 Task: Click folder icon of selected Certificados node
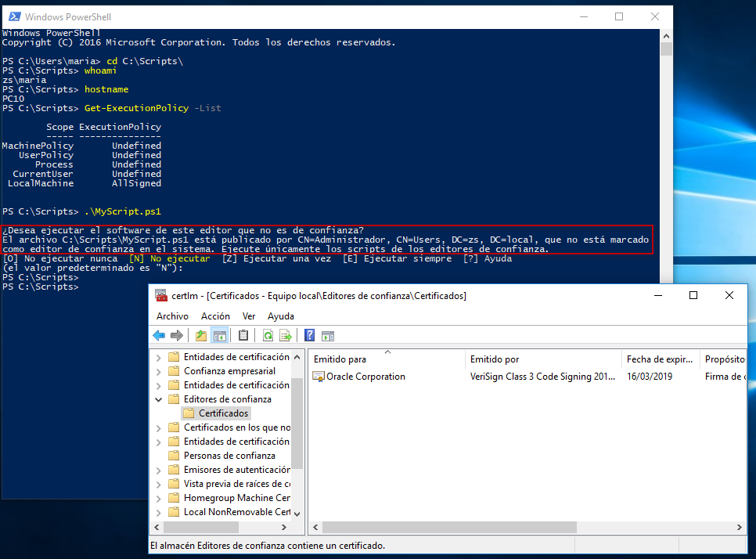coord(189,413)
